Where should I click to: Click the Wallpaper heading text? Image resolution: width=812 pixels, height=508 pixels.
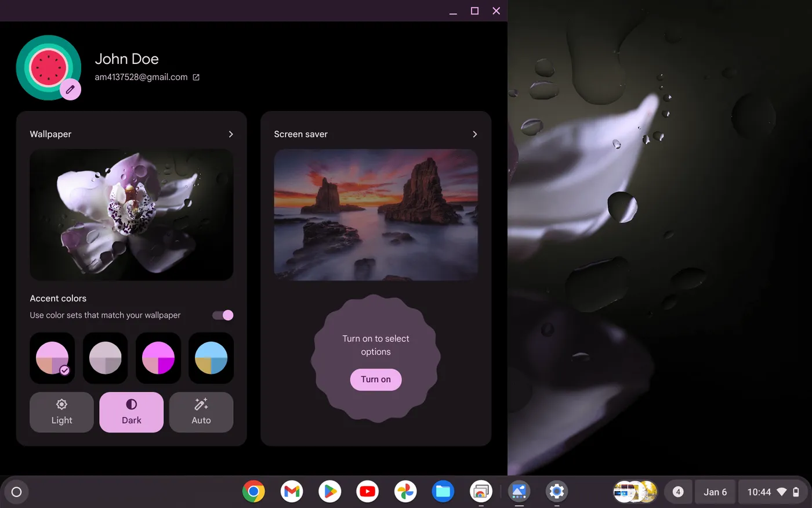coord(50,134)
